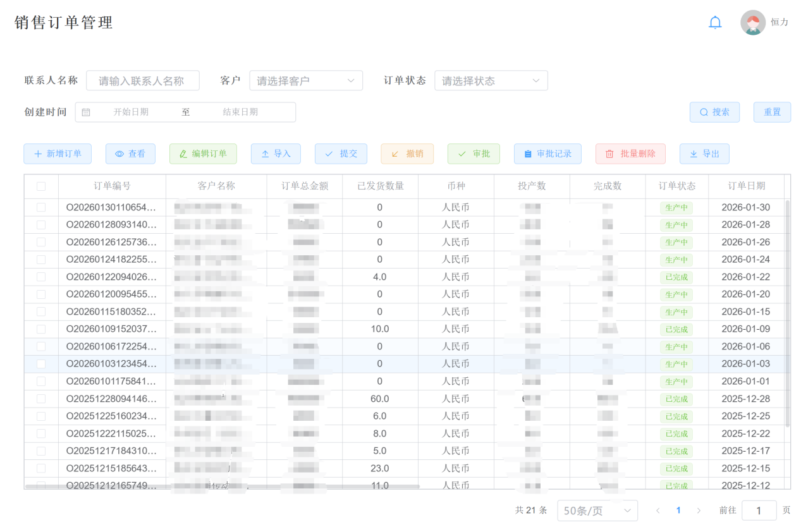
Task: Open the user avatar for 恒力
Action: [x=752, y=23]
